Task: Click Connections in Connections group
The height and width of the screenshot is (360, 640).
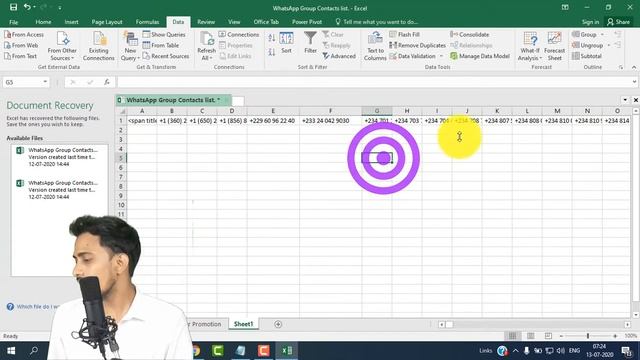Action: point(239,35)
